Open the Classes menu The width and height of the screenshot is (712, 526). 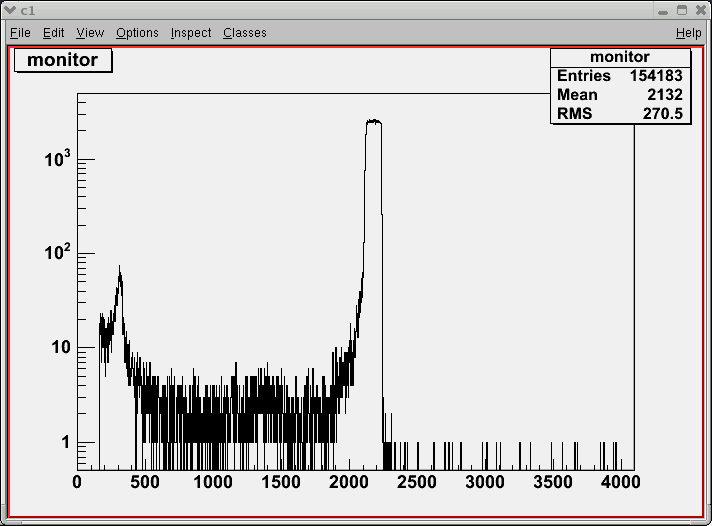[245, 33]
